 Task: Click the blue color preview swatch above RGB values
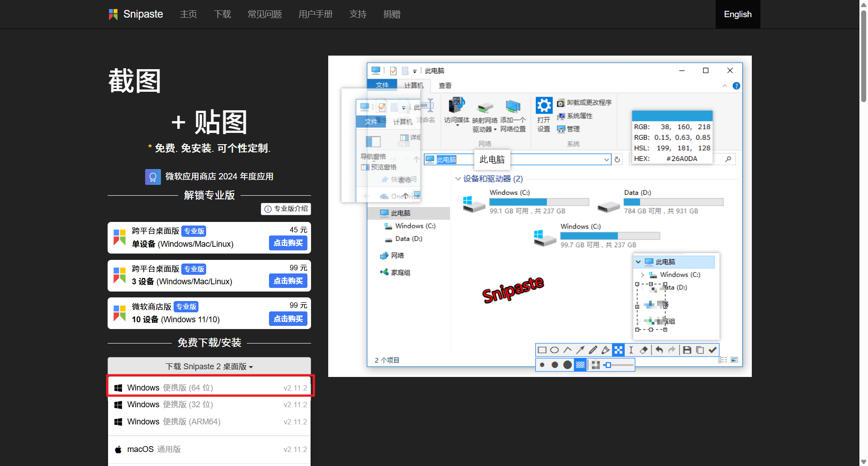672,116
